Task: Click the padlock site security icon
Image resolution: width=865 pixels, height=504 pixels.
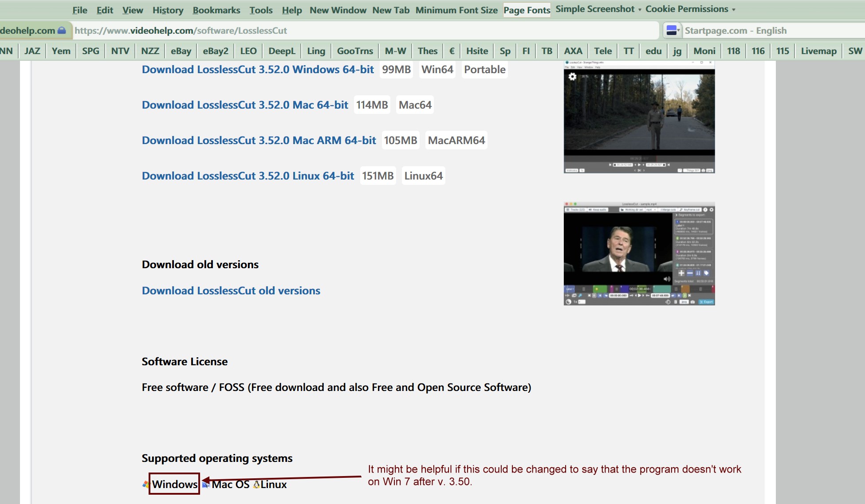Action: [x=62, y=31]
